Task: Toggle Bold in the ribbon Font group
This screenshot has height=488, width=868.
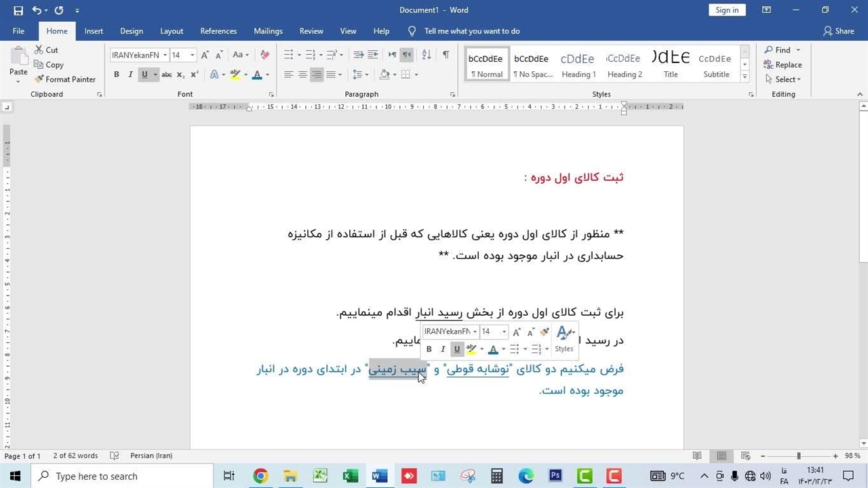Action: tap(117, 75)
